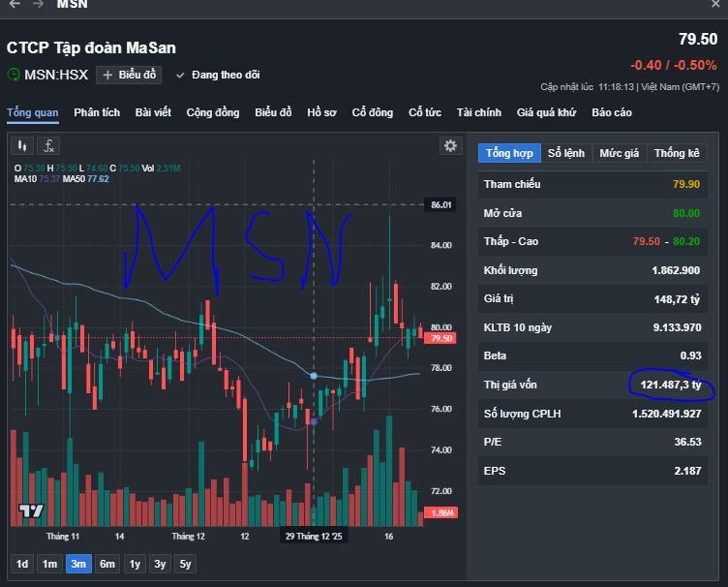The height and width of the screenshot is (587, 728).
Task: Toggle the Đang theo dõi follow status
Action: pos(218,75)
